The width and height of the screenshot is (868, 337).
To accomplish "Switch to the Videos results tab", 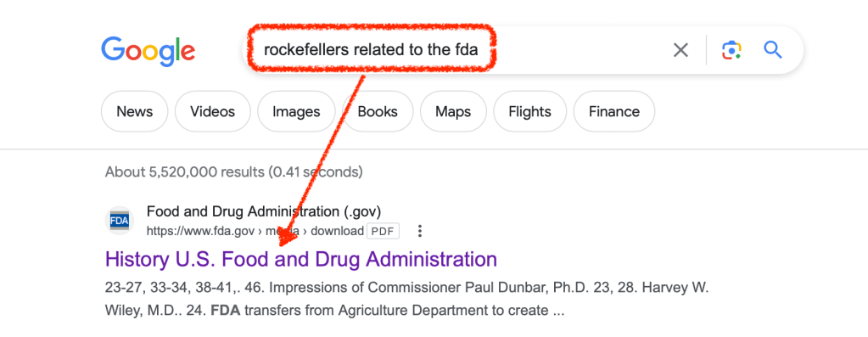I will tap(213, 112).
